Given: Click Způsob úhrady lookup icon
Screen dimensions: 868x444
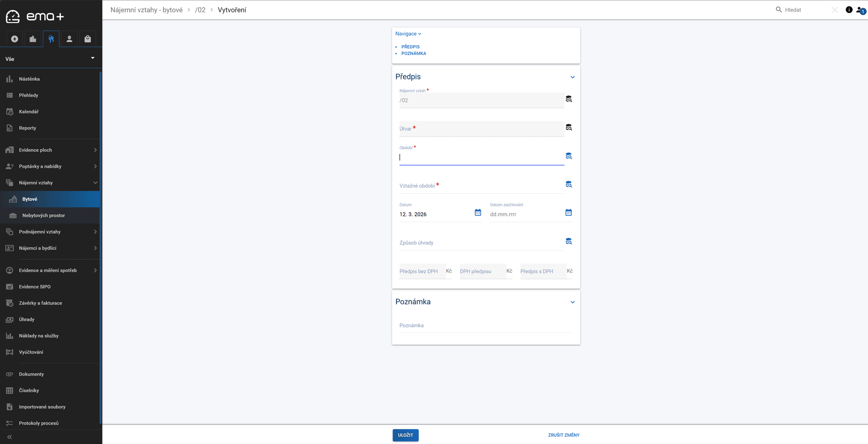Looking at the screenshot, I should pyautogui.click(x=569, y=242).
